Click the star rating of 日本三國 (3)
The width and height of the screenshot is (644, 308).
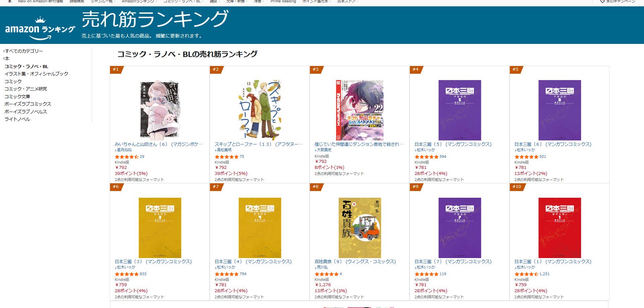pos(127,274)
